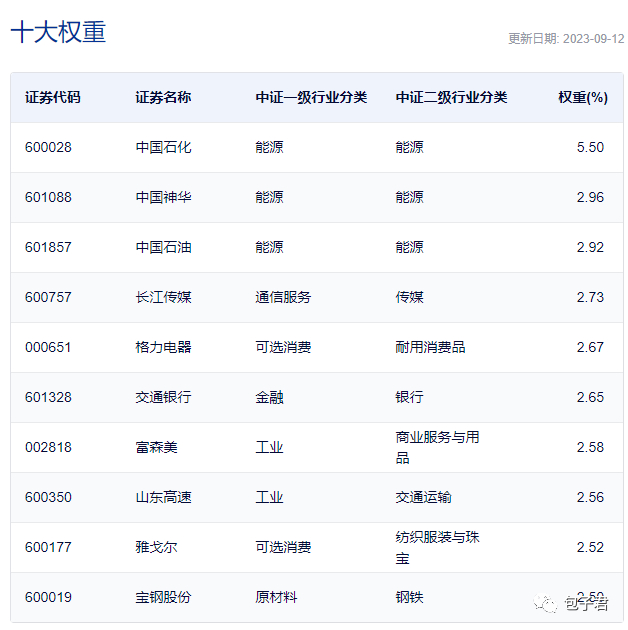Select the 山东高速 name cell
The width and height of the screenshot is (628, 630).
pos(163,497)
